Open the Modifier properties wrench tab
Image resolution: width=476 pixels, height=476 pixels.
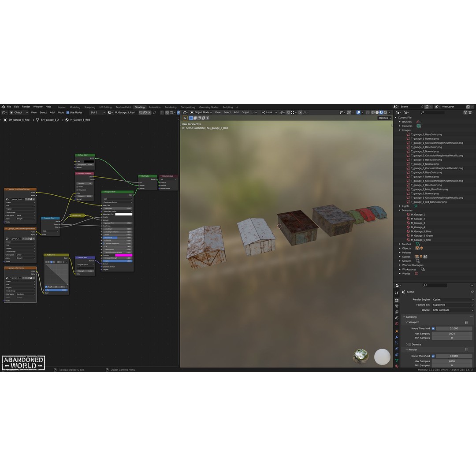pos(397,337)
